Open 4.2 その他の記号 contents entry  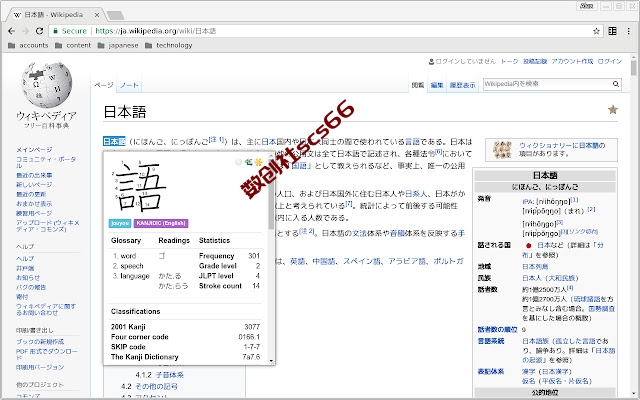149,386
